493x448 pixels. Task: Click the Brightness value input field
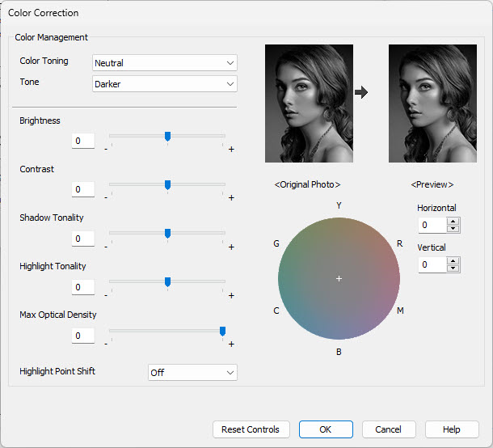[82, 142]
